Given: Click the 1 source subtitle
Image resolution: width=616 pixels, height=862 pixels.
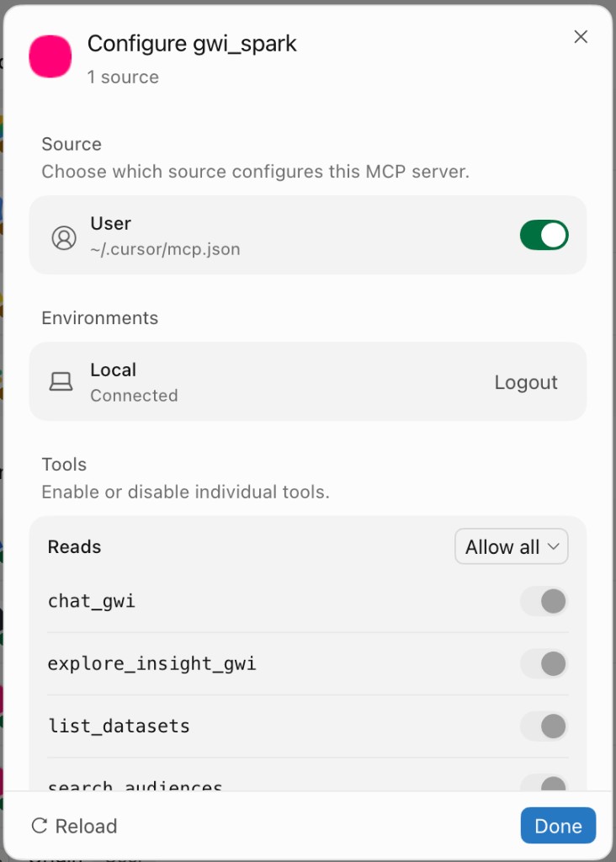Looking at the screenshot, I should [123, 77].
